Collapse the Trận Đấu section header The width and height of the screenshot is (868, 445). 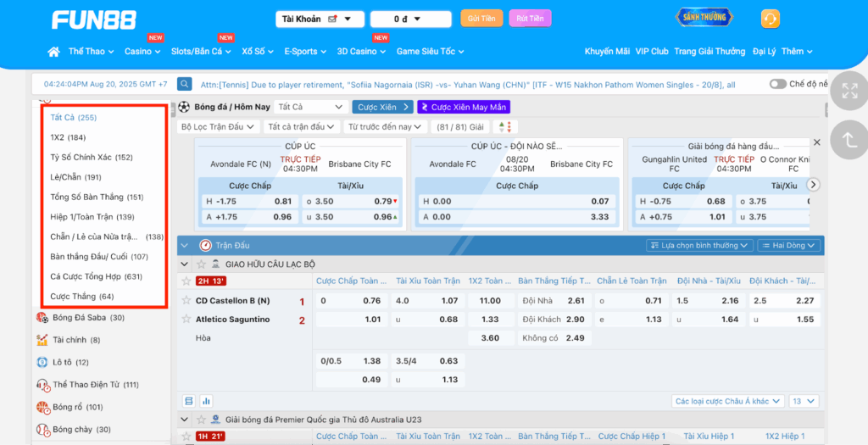point(185,245)
